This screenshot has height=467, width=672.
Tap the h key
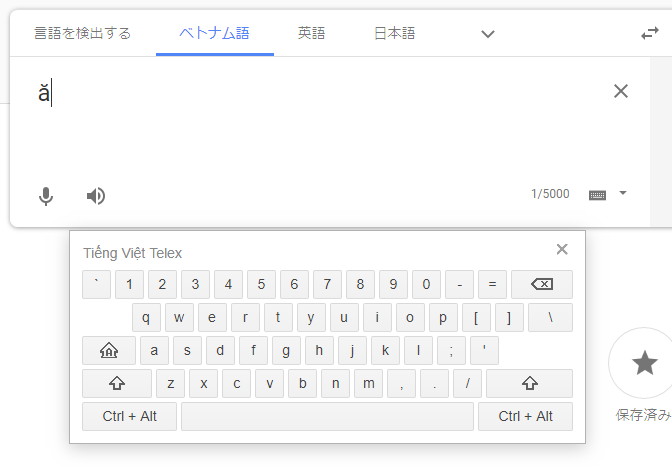click(319, 350)
